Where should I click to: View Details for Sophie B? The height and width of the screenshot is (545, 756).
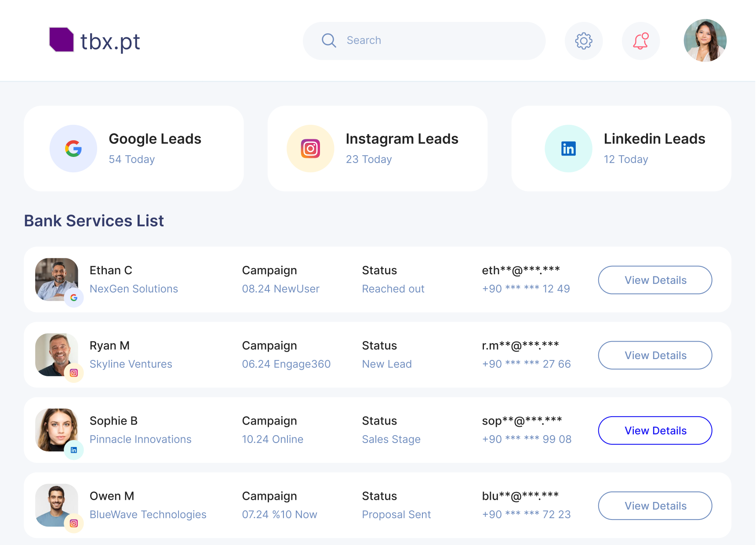655,431
